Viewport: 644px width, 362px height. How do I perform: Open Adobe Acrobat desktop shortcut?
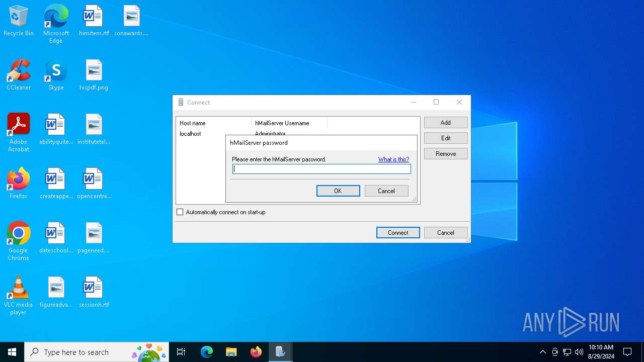point(19,133)
